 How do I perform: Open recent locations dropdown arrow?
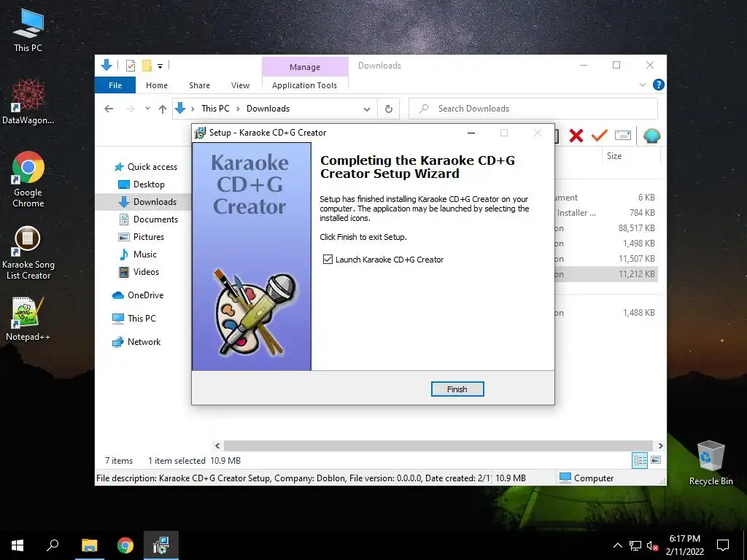147,109
